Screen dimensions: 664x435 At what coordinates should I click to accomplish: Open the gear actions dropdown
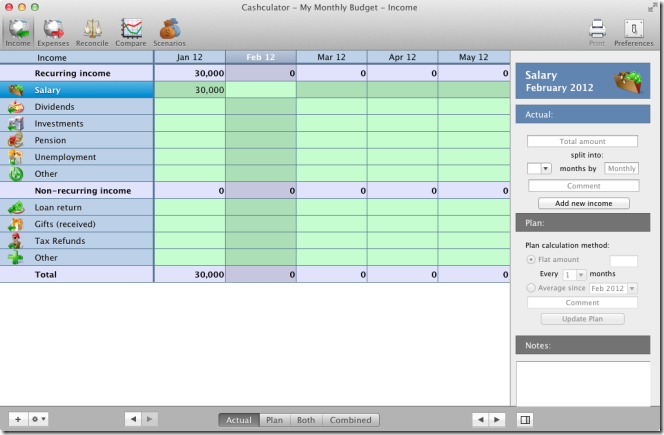[38, 419]
